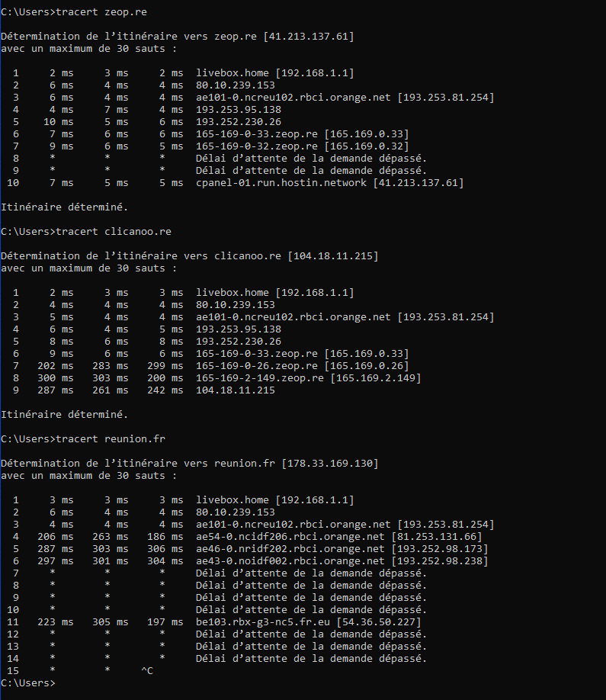Click the ^C interrupt marker at hop 15
The image size is (606, 700).
coord(147,671)
